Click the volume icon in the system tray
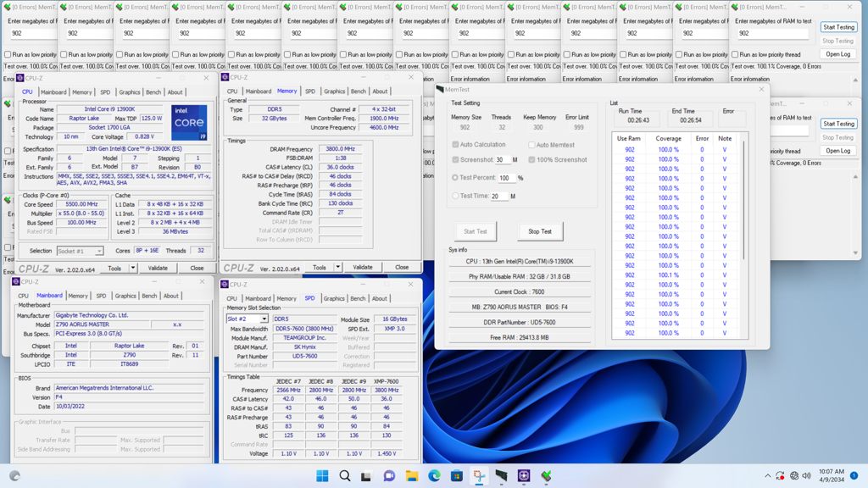The width and height of the screenshot is (868, 488). click(806, 476)
